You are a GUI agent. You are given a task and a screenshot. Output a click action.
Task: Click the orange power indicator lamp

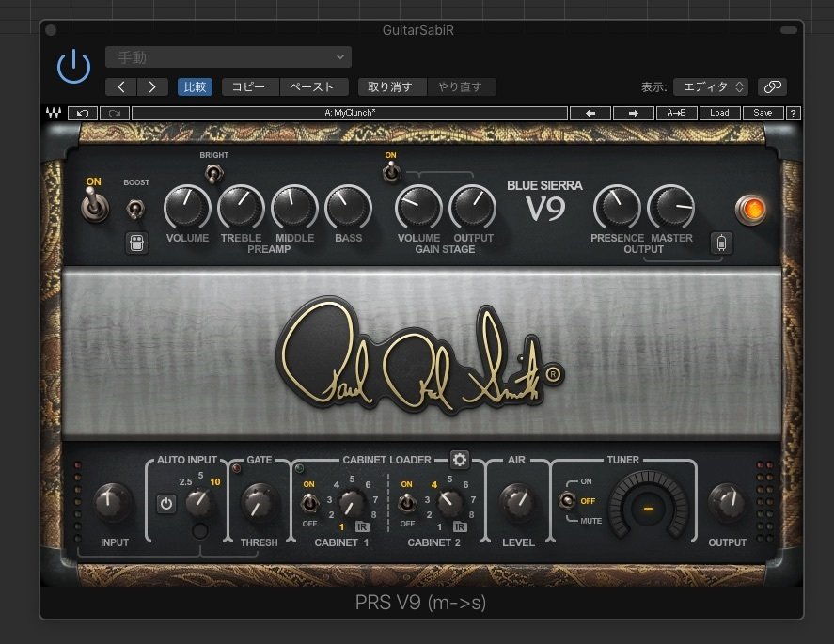[751, 210]
